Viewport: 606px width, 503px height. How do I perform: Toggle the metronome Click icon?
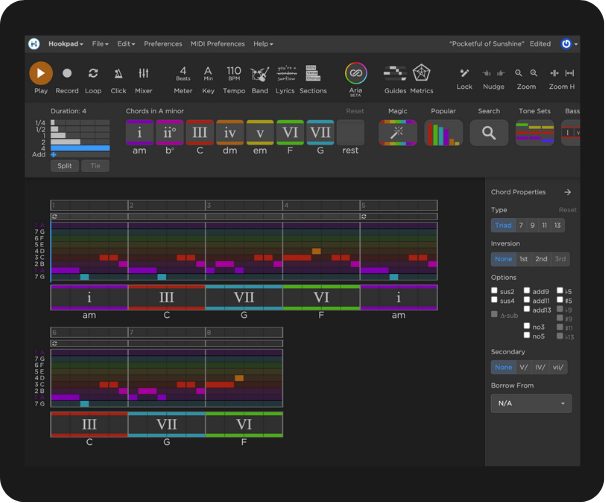pyautogui.click(x=119, y=74)
